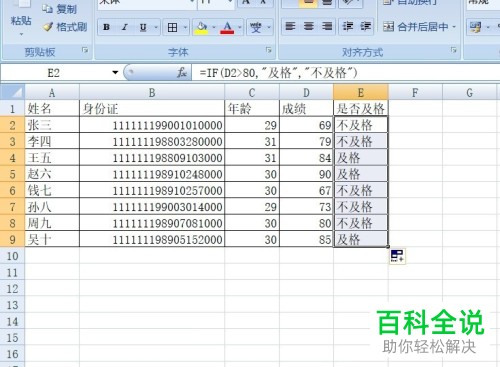This screenshot has width=500, height=367.
Task: Open the Auto Fill Options icon below E9
Action: pos(397,256)
